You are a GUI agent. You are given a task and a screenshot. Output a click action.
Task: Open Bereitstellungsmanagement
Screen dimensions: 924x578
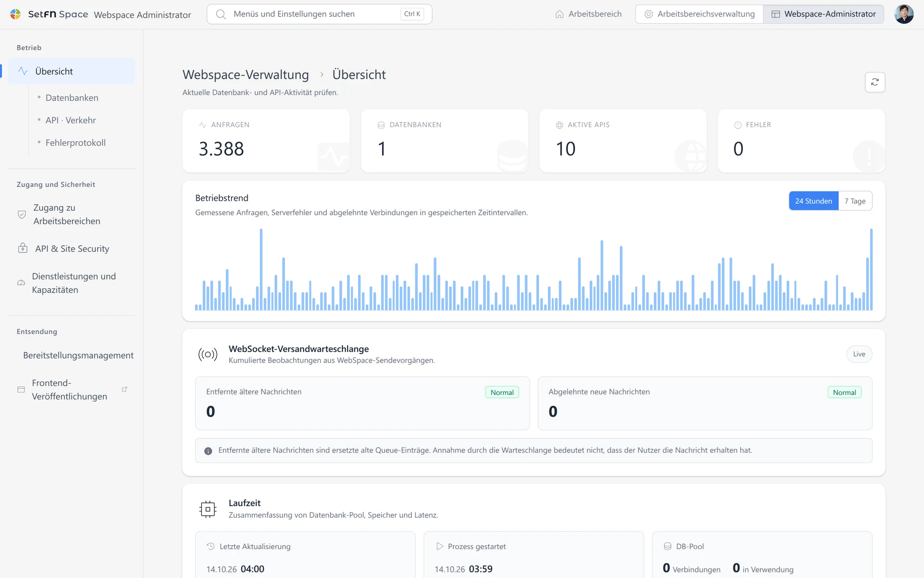pyautogui.click(x=72, y=355)
